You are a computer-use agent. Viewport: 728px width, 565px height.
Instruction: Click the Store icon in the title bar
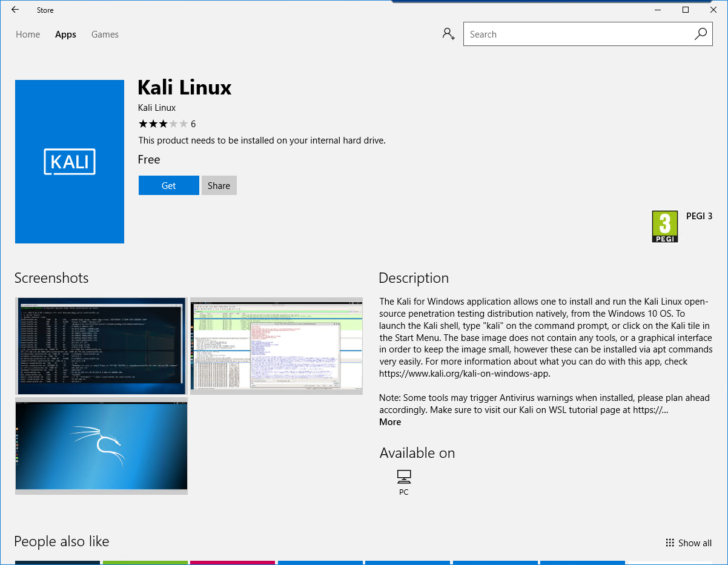[45, 10]
